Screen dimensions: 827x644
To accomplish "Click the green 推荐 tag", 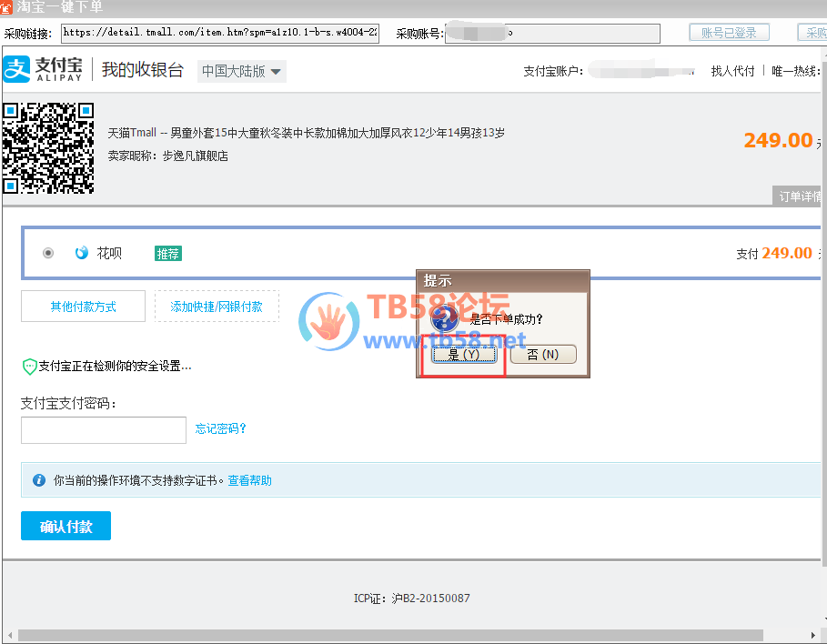I will [x=168, y=254].
